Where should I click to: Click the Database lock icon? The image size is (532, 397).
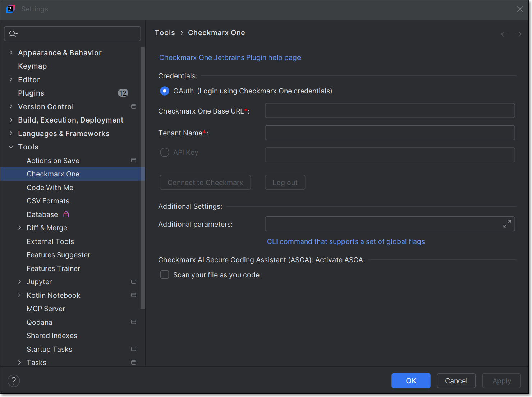66,214
